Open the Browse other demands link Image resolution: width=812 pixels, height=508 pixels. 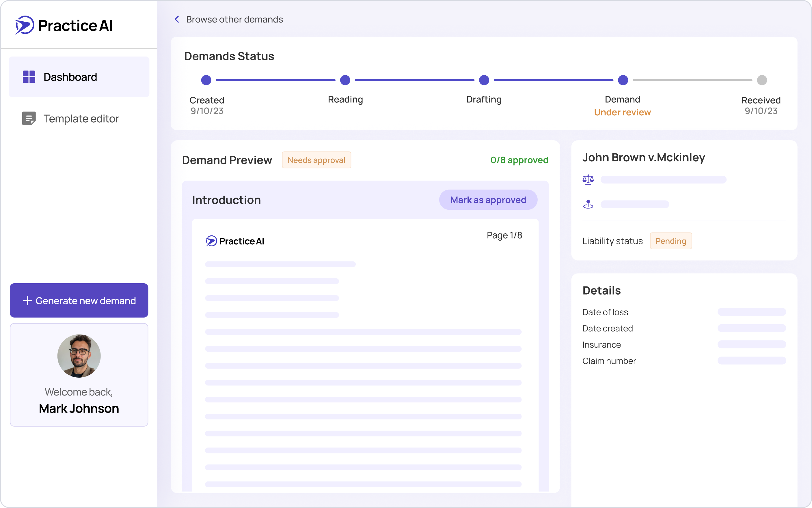coord(235,19)
